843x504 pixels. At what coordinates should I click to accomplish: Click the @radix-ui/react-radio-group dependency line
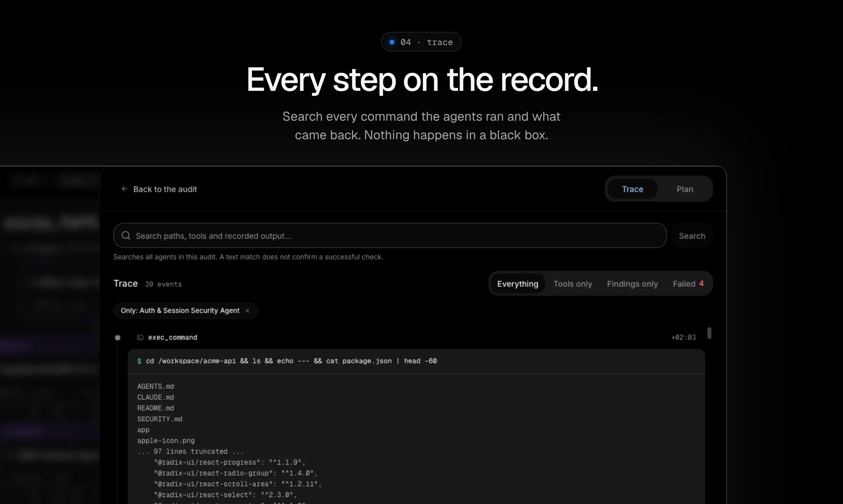(x=236, y=473)
